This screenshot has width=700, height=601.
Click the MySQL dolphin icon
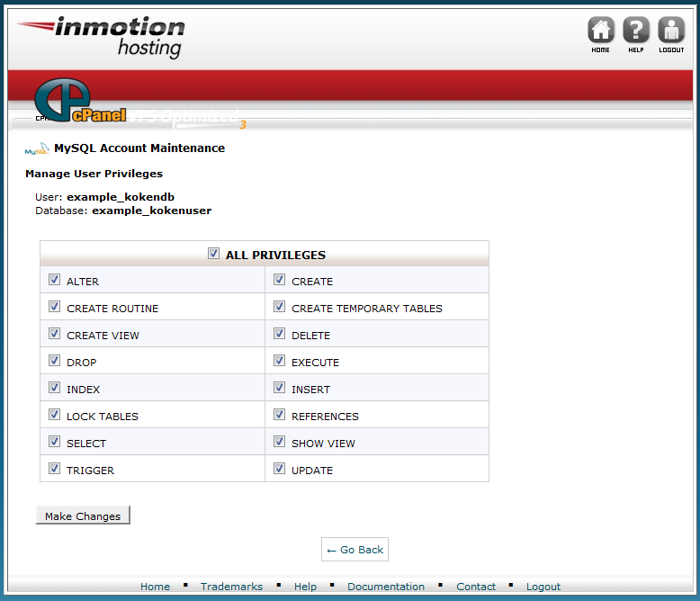pos(37,148)
